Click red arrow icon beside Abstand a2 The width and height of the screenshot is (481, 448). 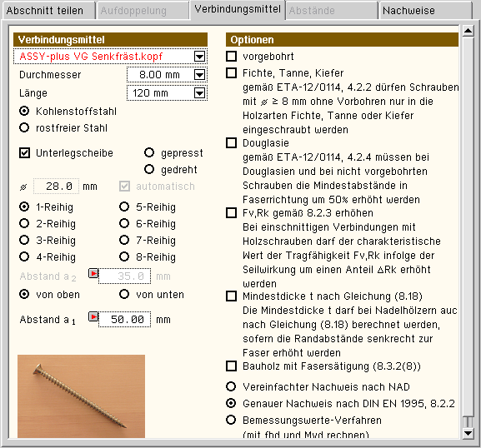click(x=93, y=273)
